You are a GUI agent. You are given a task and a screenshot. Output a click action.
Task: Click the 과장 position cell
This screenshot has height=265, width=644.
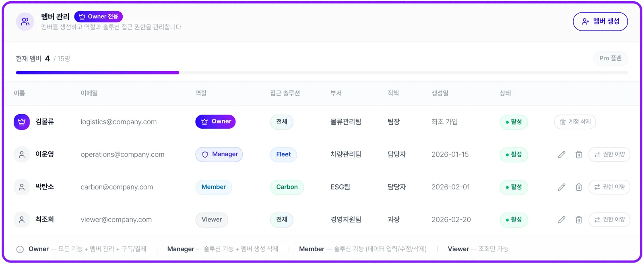[x=394, y=220]
